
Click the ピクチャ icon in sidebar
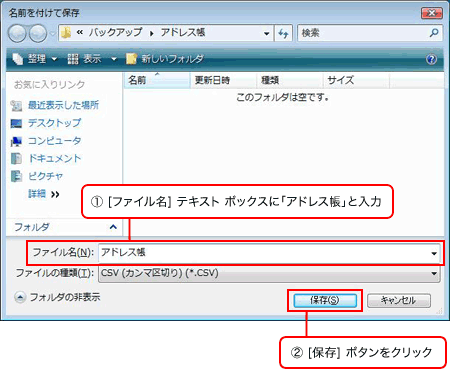point(16,176)
